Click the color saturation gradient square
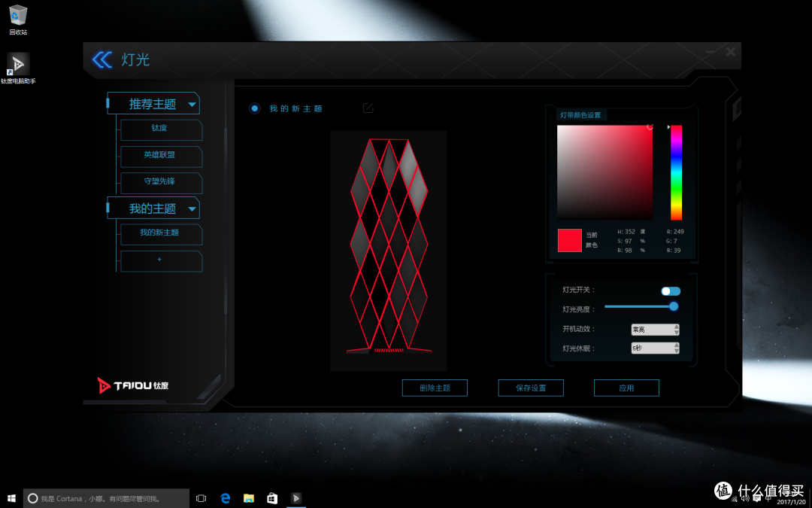The height and width of the screenshot is (508, 812). 604,172
